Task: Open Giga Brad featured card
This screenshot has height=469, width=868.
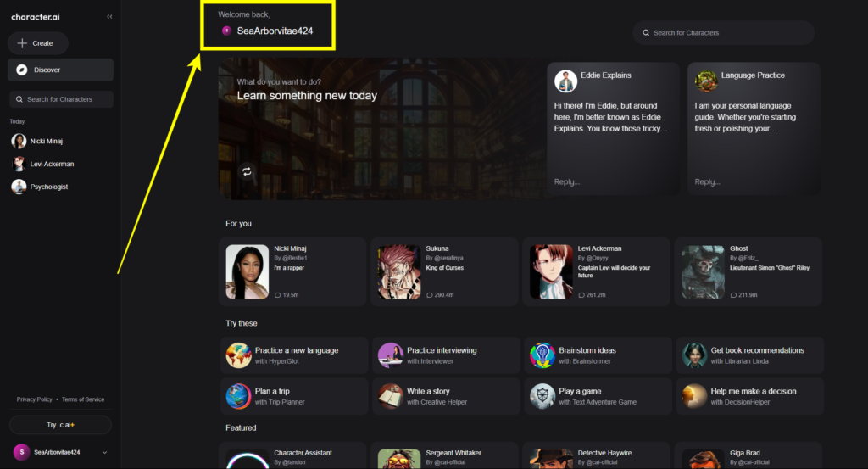Action: point(748,455)
